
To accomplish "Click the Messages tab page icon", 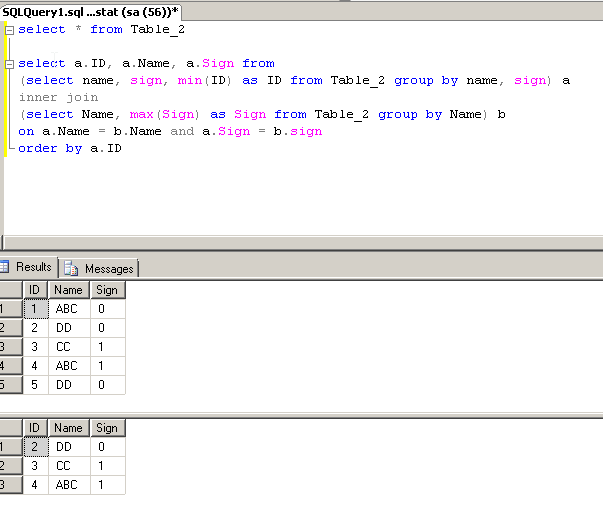I will (x=72, y=269).
